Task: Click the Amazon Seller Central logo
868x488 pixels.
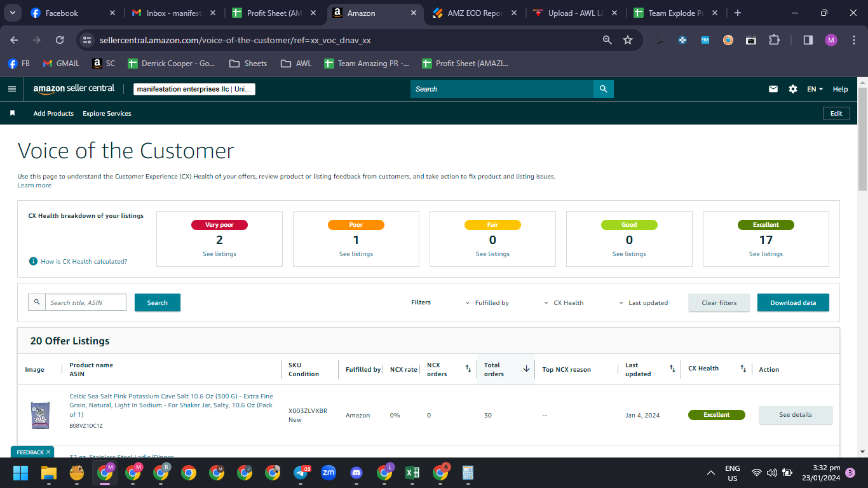Action: (74, 89)
